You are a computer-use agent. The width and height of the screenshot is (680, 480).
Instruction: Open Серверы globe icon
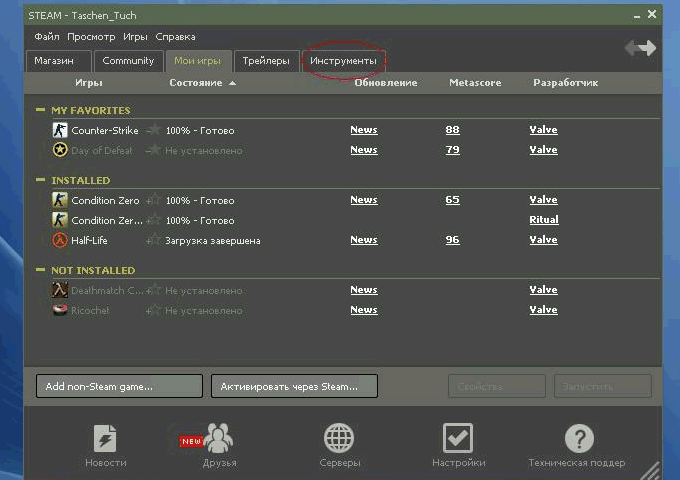pos(339,438)
